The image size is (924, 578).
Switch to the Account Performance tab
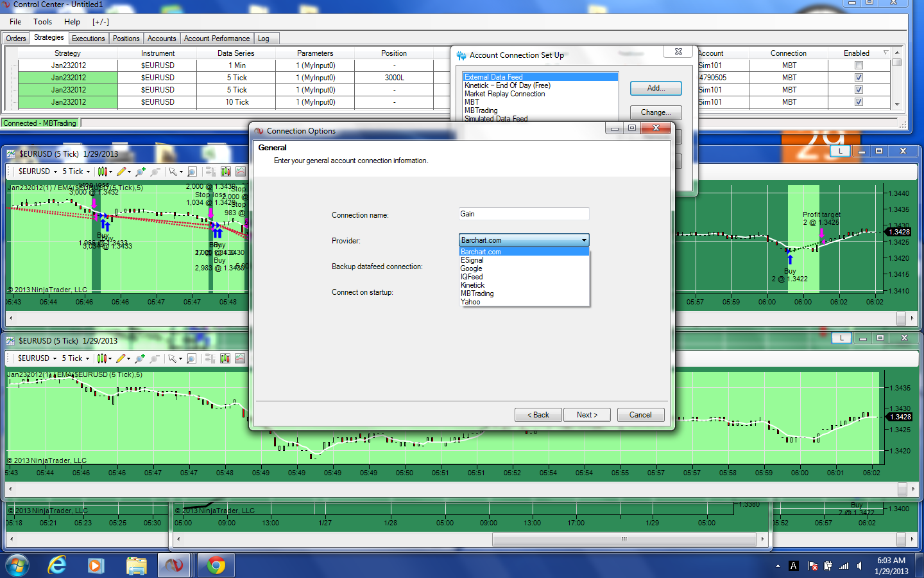pyautogui.click(x=217, y=39)
